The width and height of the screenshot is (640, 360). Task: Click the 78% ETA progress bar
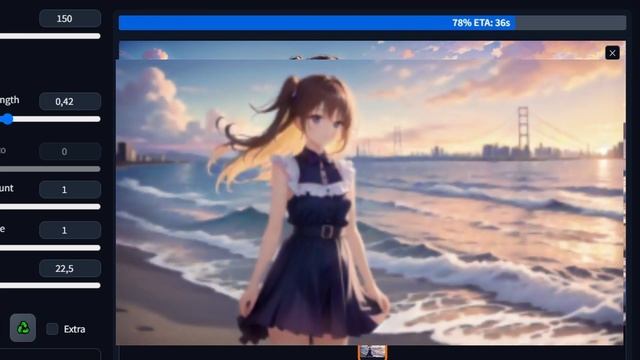(372, 23)
